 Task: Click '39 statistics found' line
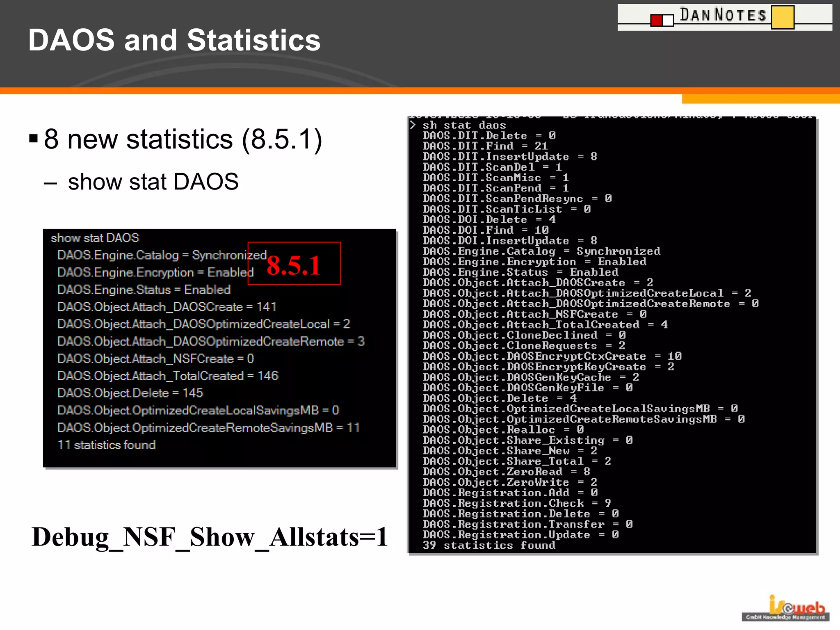point(489,545)
